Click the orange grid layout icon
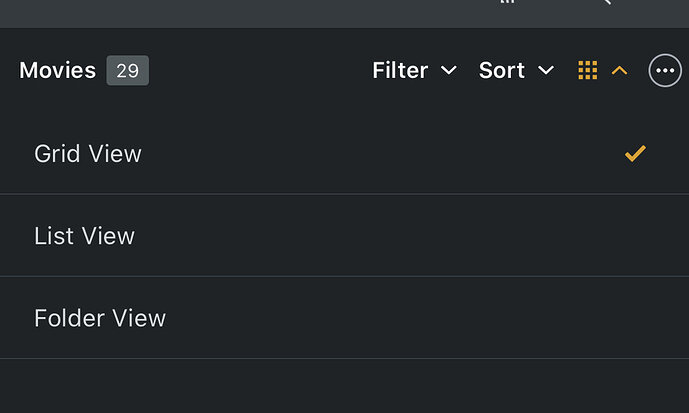 pyautogui.click(x=588, y=70)
